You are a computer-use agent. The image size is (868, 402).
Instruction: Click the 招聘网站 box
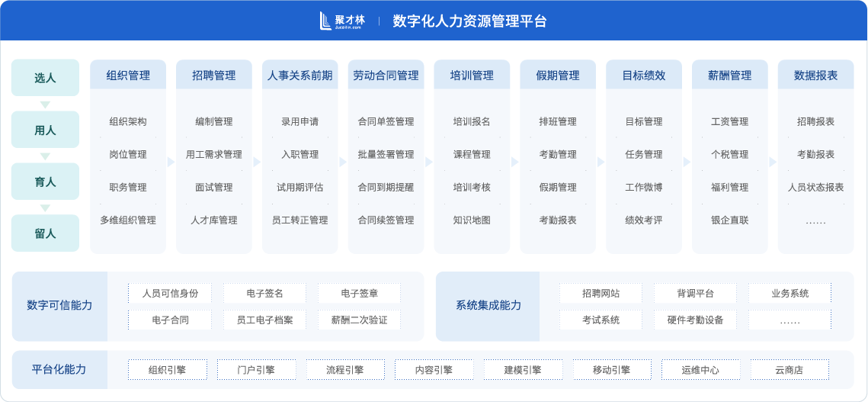click(x=601, y=294)
